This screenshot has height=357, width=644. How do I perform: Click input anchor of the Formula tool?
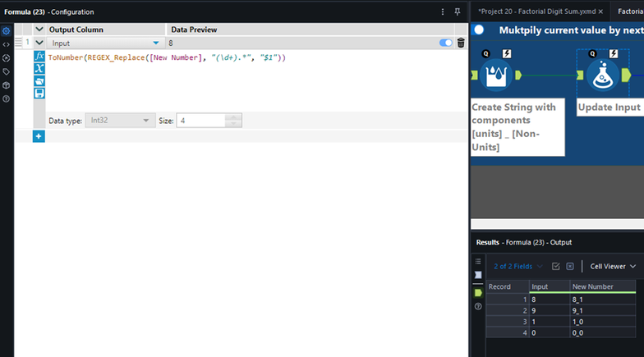click(580, 76)
